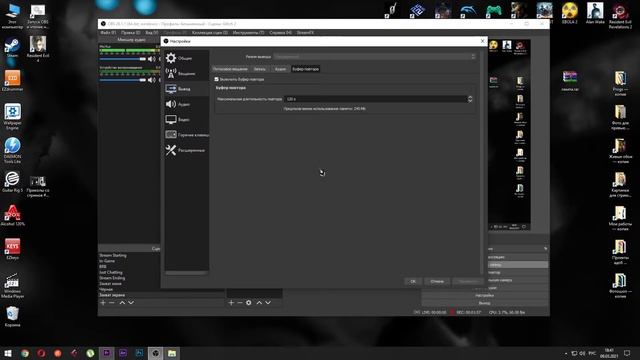Move the source down with the arrow icon
This screenshot has height=360, width=640.
[x=268, y=302]
